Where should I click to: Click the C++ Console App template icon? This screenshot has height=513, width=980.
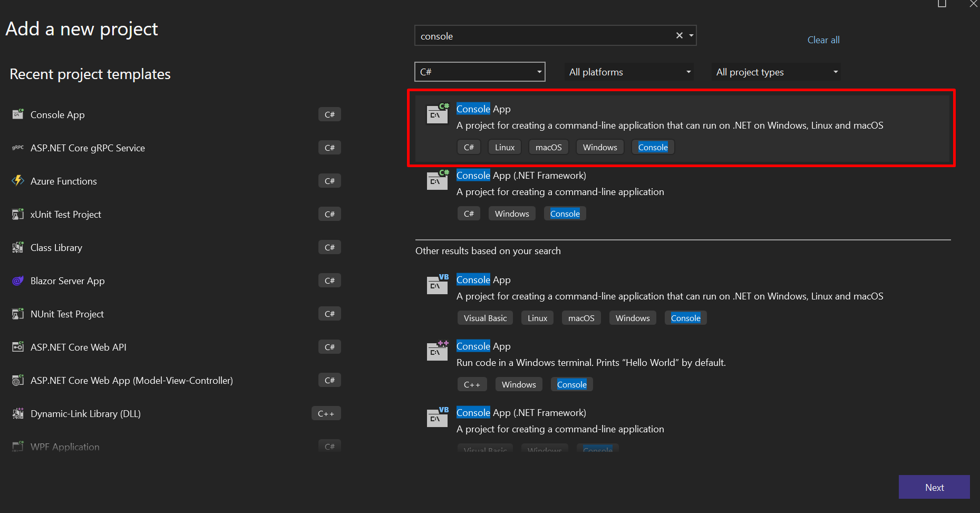438,351
